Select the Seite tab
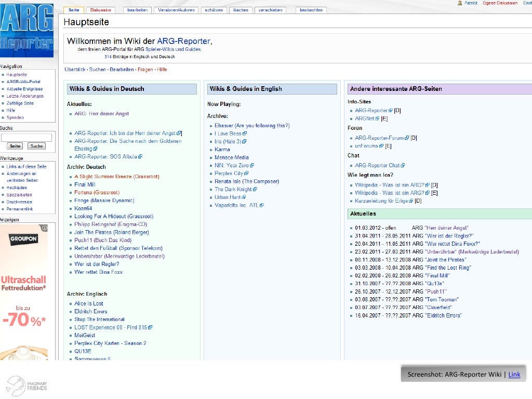The width and height of the screenshot is (532, 399). 74,10
